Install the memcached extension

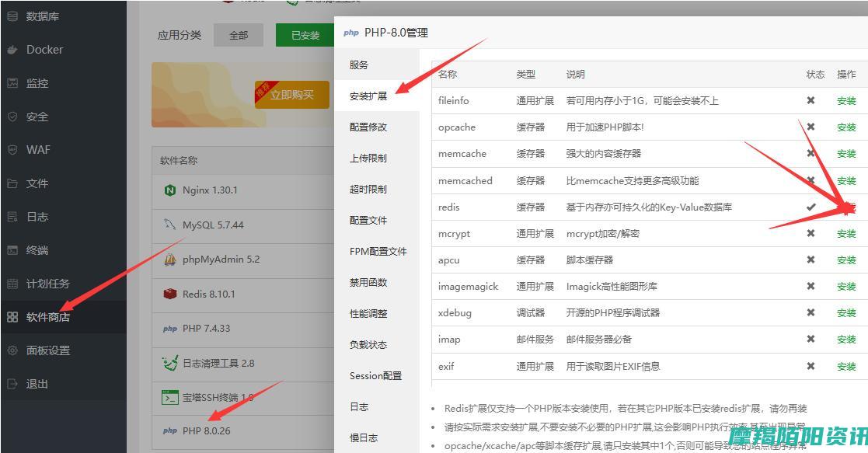point(846,180)
